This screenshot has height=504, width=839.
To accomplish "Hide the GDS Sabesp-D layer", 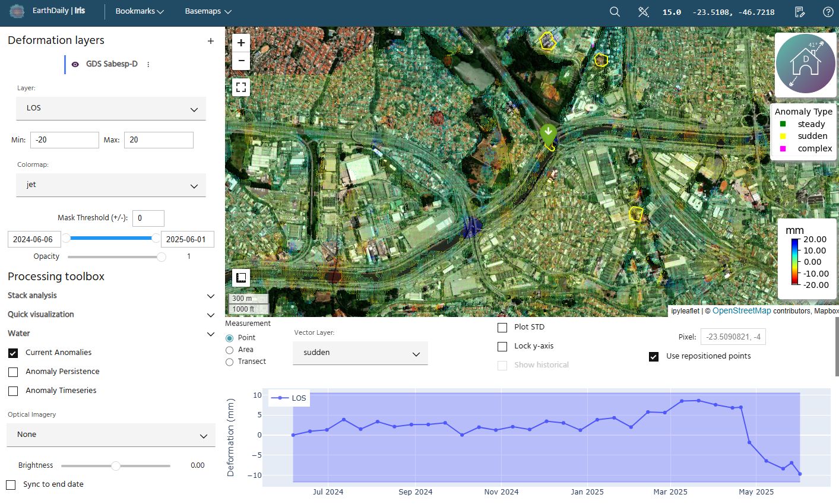I will (75, 65).
